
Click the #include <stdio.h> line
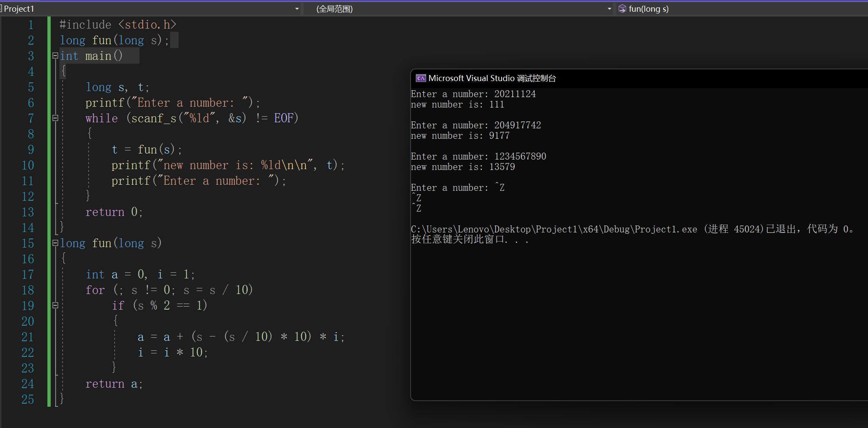[118, 25]
